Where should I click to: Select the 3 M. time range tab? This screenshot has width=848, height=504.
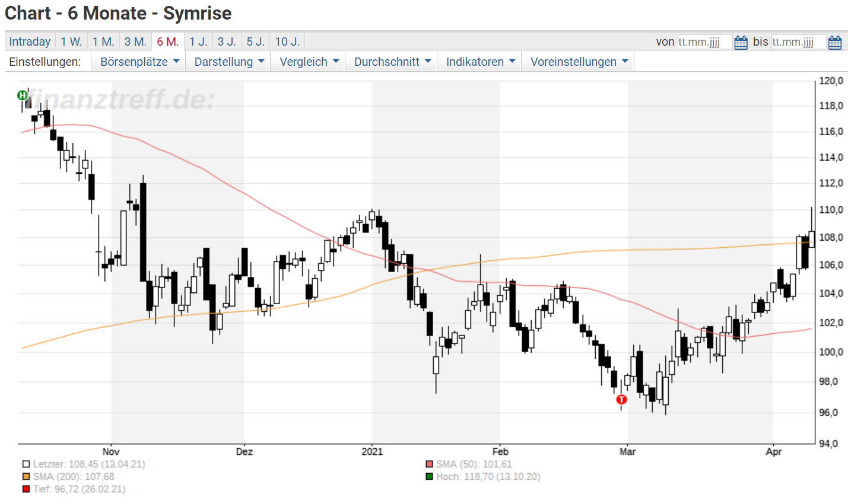tap(135, 42)
